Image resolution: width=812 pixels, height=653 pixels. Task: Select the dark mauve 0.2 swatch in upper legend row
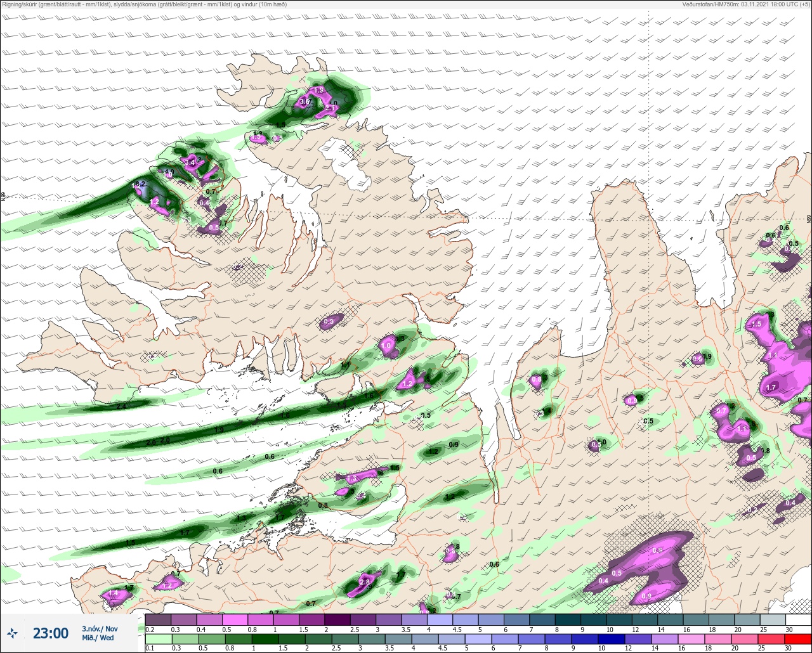158,619
